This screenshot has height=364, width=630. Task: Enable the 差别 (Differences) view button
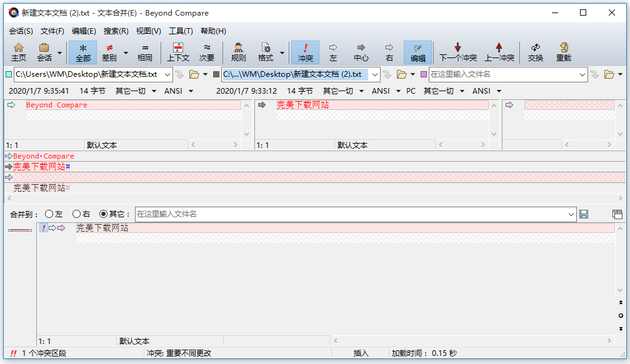click(110, 52)
